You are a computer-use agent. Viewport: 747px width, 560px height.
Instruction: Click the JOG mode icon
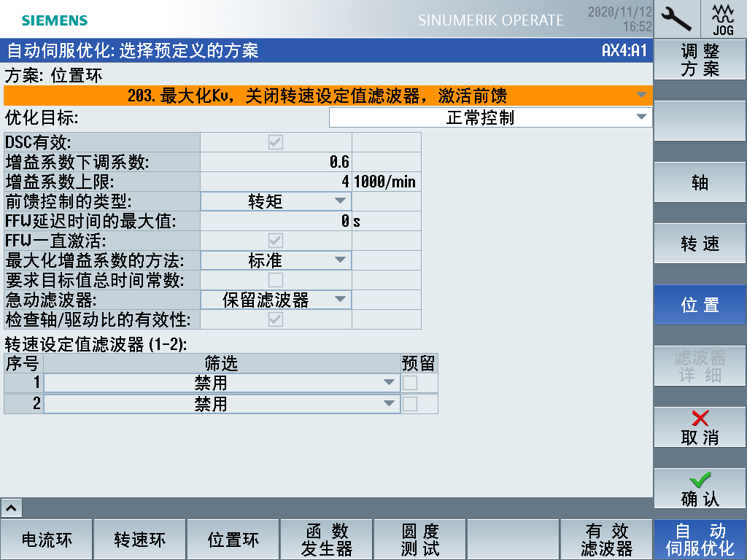point(723,18)
